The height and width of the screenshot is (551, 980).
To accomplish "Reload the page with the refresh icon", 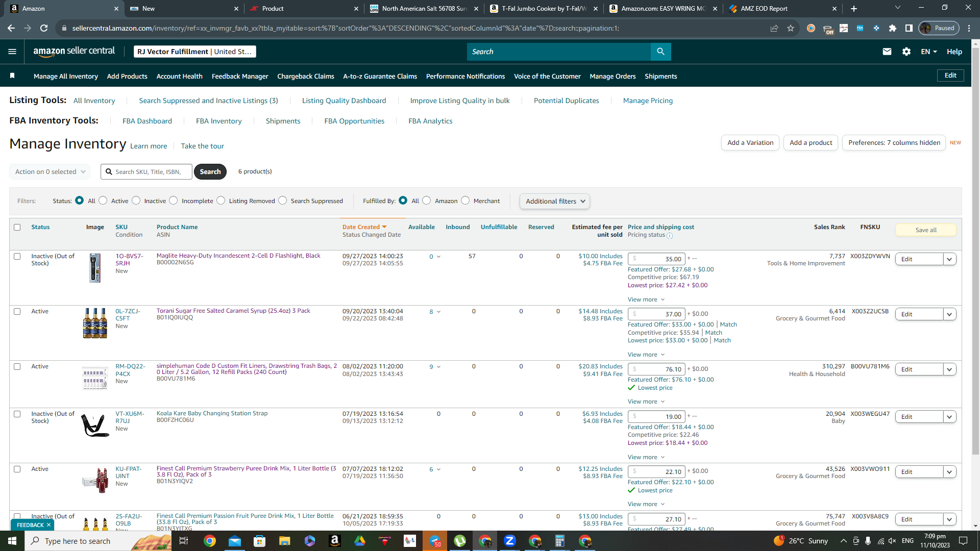I will coord(44,28).
